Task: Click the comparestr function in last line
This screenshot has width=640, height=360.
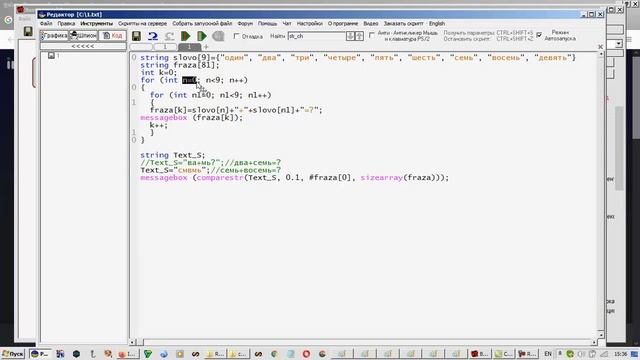Action: [220, 178]
